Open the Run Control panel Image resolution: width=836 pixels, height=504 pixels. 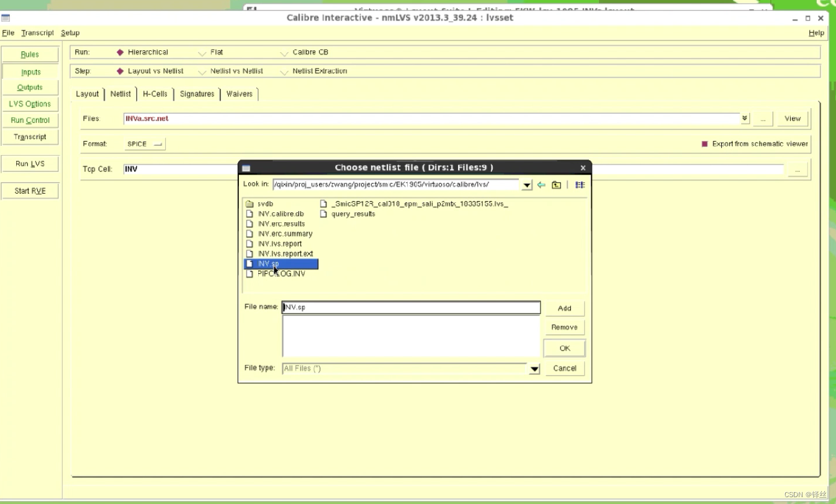30,120
